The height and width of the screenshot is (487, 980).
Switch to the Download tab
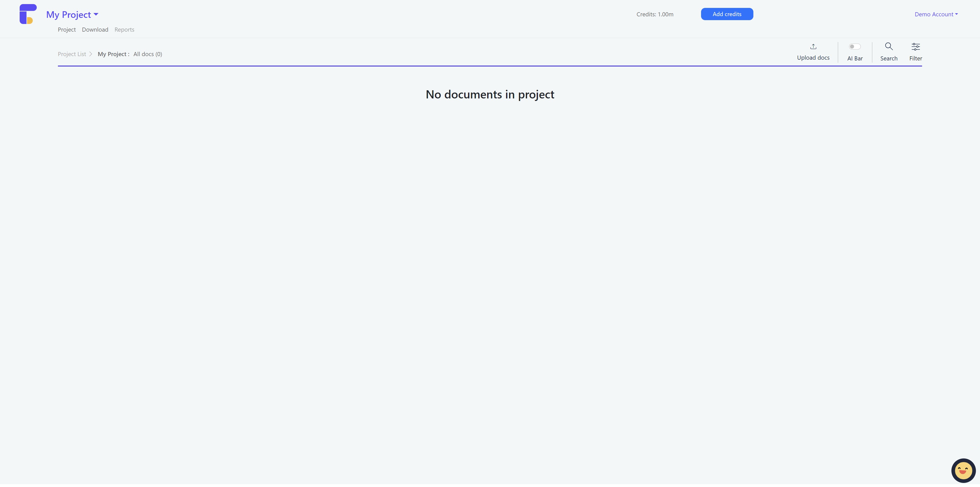[x=95, y=30]
